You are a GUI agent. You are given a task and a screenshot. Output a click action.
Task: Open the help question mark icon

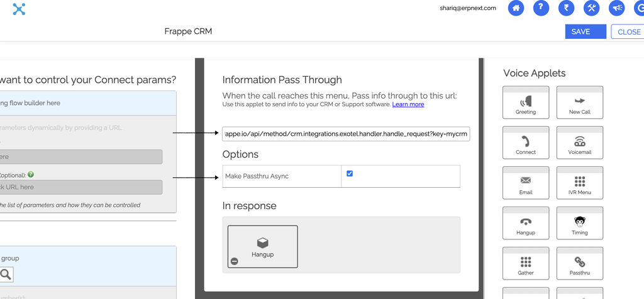tap(541, 8)
